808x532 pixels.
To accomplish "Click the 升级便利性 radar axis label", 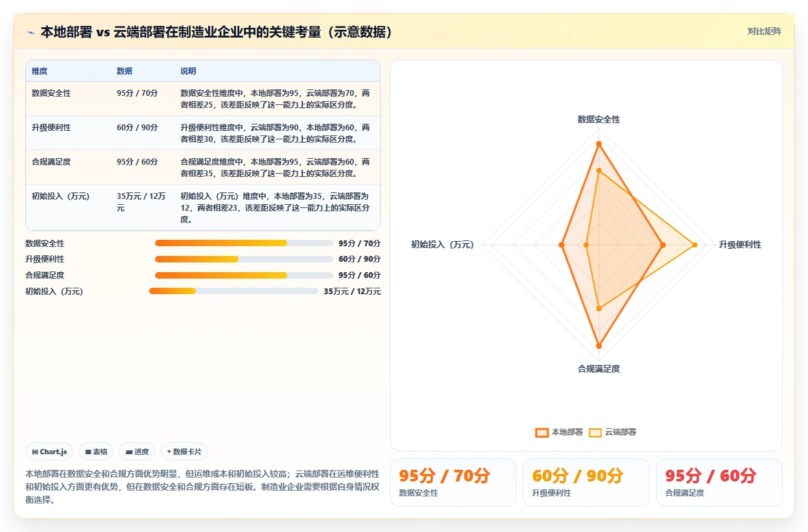I will [x=740, y=244].
